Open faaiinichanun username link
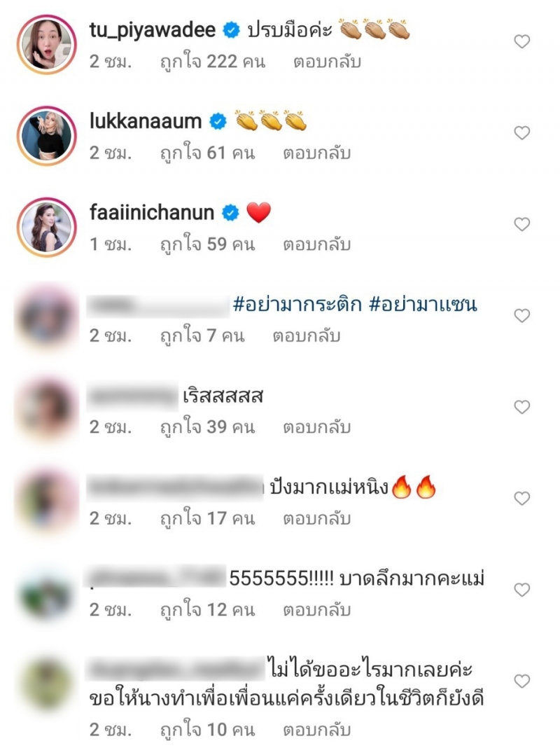The height and width of the screenshot is (755, 560). click(x=151, y=212)
